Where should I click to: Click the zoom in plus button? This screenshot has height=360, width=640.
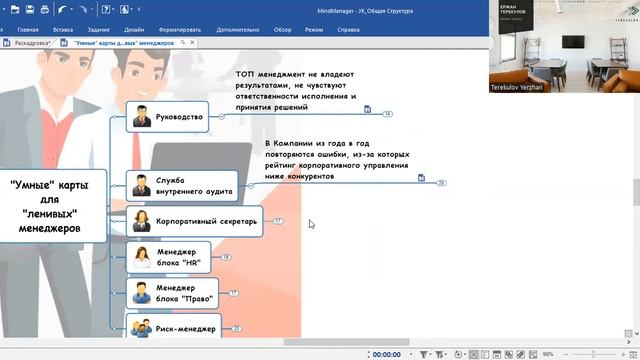[x=623, y=355]
